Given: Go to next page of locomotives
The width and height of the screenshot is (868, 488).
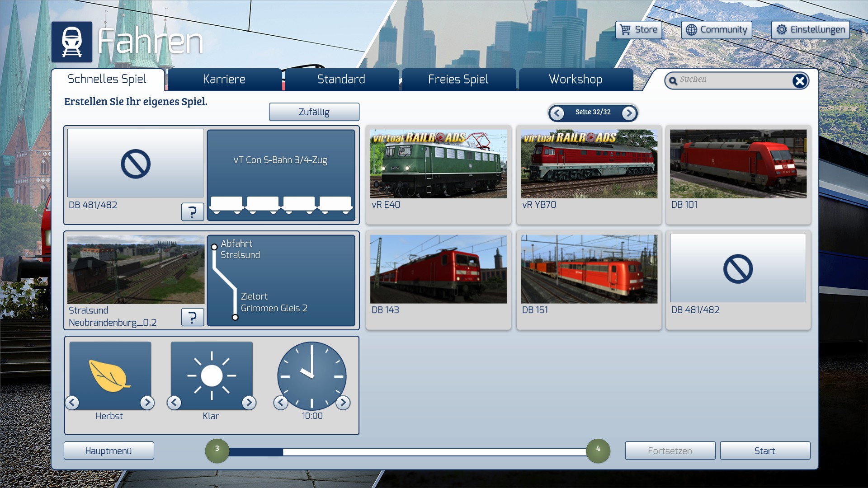Looking at the screenshot, I should [629, 113].
